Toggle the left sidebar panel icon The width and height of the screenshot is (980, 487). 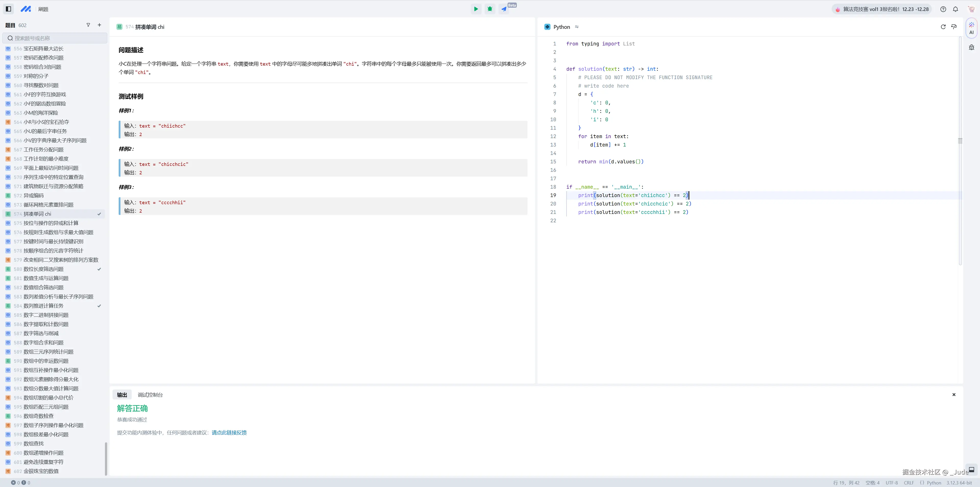point(8,9)
